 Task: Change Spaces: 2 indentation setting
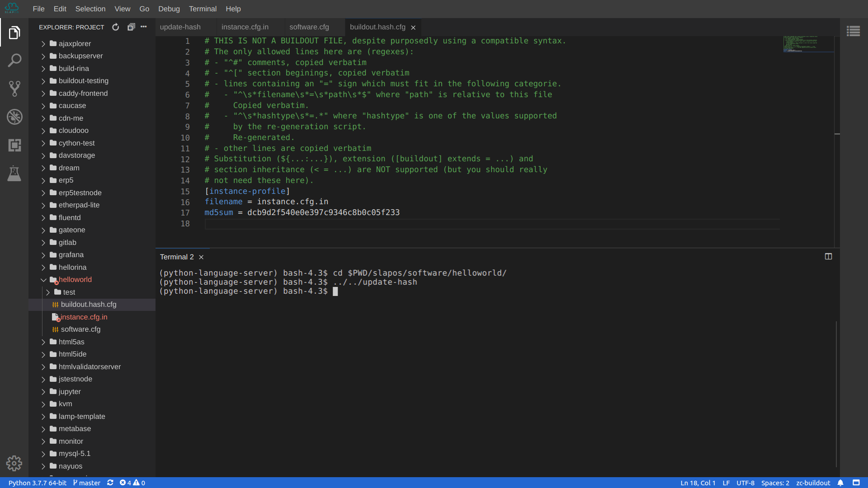(x=775, y=483)
